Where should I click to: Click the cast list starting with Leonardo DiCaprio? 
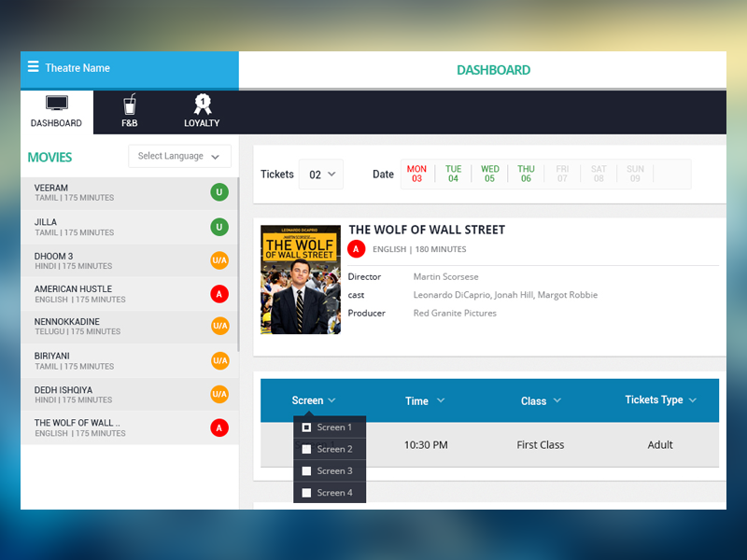pos(505,295)
